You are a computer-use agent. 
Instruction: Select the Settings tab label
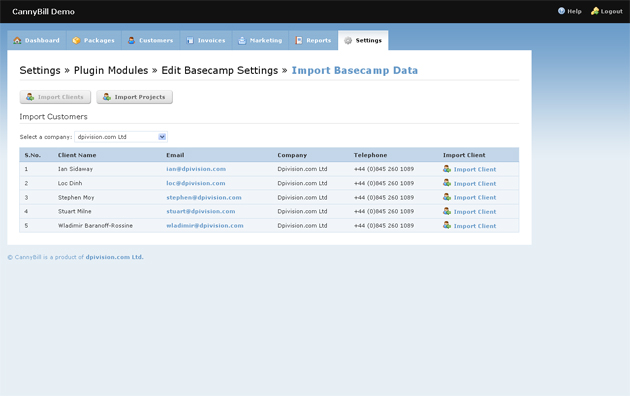[368, 41]
